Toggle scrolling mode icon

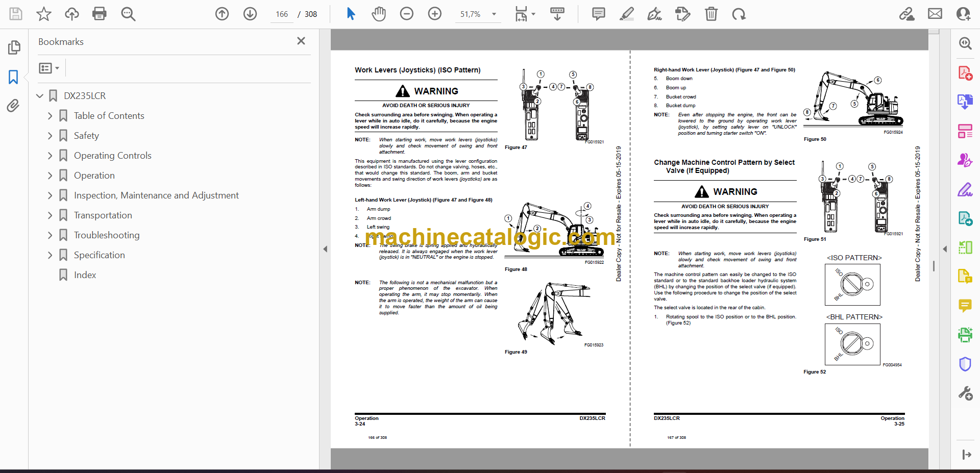[x=557, y=14]
